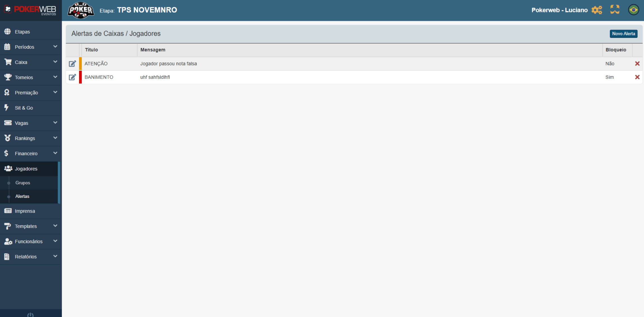Click the orange ATENÇÃO color bar
Screen dimensions: 644x317
80,64
